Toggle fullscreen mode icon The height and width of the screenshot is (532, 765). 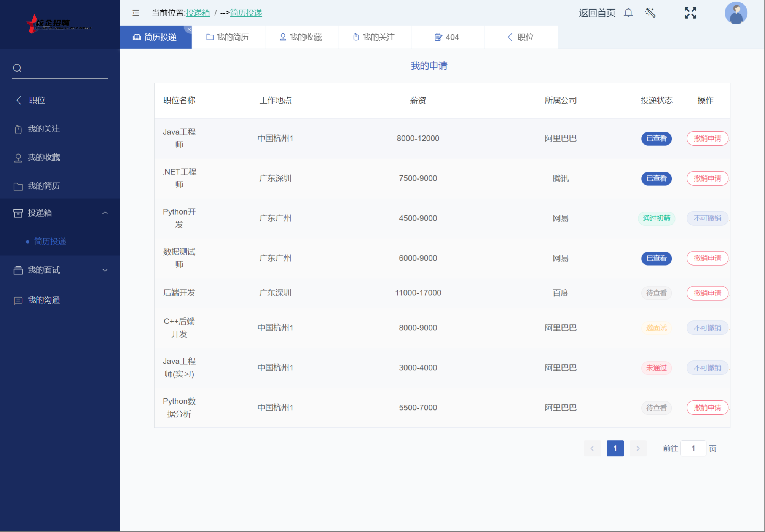(690, 13)
